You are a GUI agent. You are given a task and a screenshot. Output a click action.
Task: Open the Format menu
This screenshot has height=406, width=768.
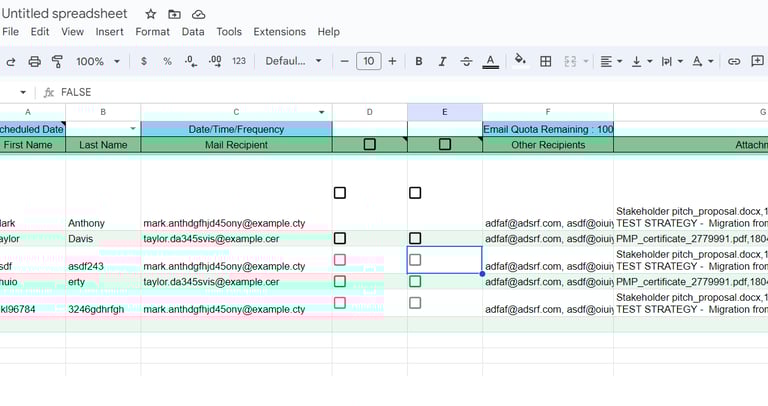point(152,32)
